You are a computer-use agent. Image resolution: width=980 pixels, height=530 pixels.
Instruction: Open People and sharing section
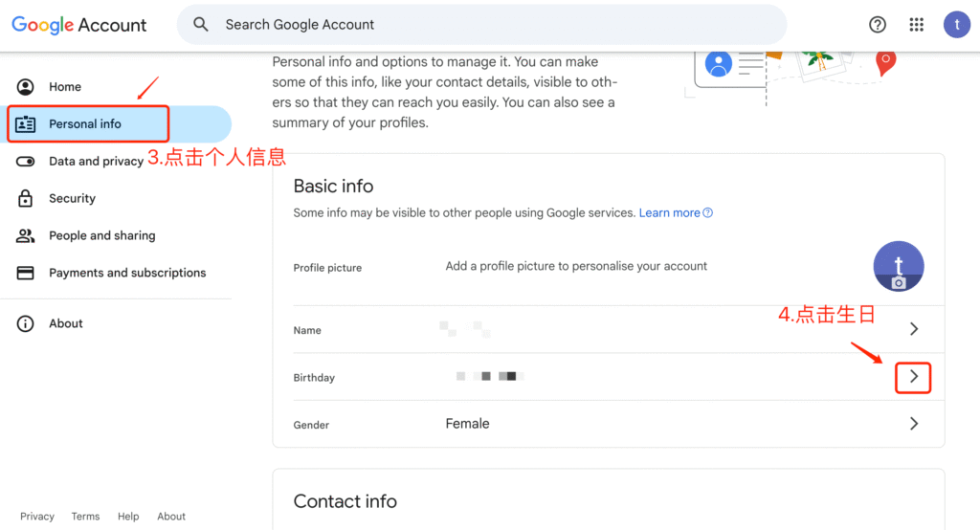101,235
